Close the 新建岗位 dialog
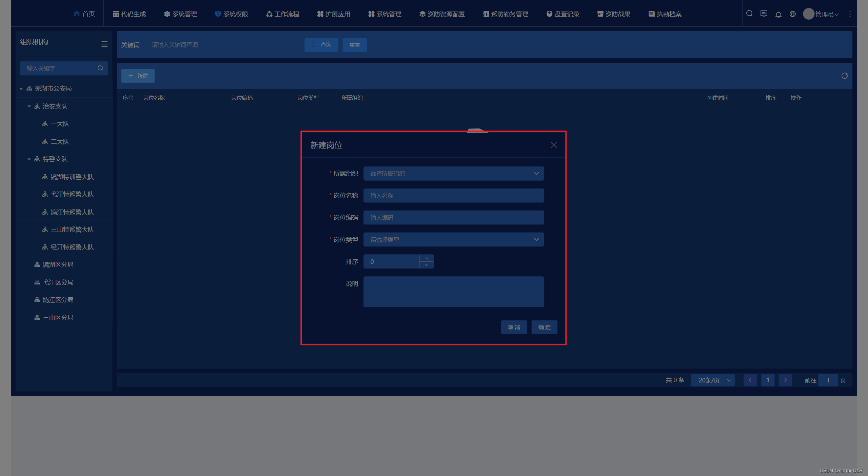The width and height of the screenshot is (868, 476). pyautogui.click(x=554, y=145)
